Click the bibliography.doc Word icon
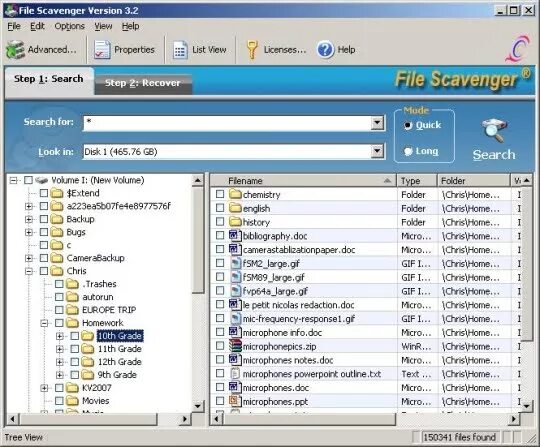 [235, 235]
